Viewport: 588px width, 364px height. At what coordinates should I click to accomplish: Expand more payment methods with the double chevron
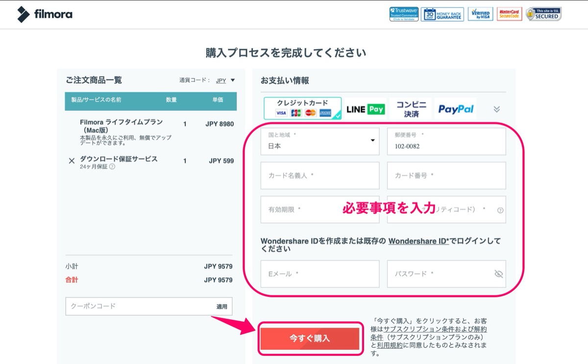click(x=497, y=109)
